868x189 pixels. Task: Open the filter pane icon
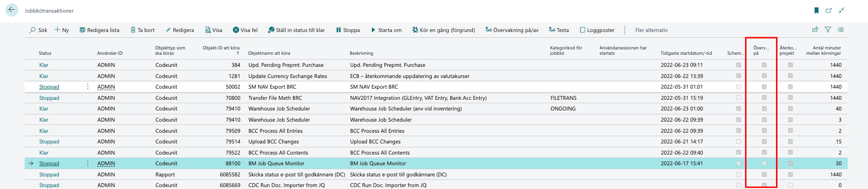pos(828,30)
